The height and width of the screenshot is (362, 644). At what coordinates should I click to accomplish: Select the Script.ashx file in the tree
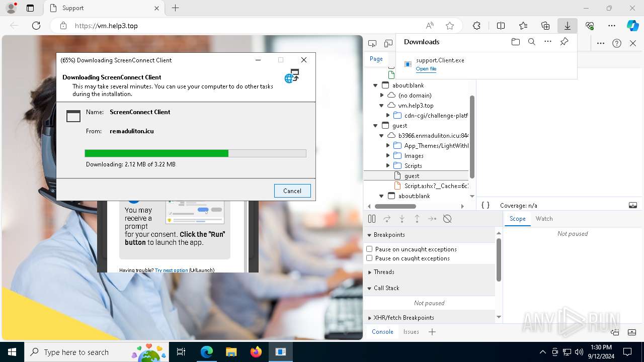click(x=416, y=186)
